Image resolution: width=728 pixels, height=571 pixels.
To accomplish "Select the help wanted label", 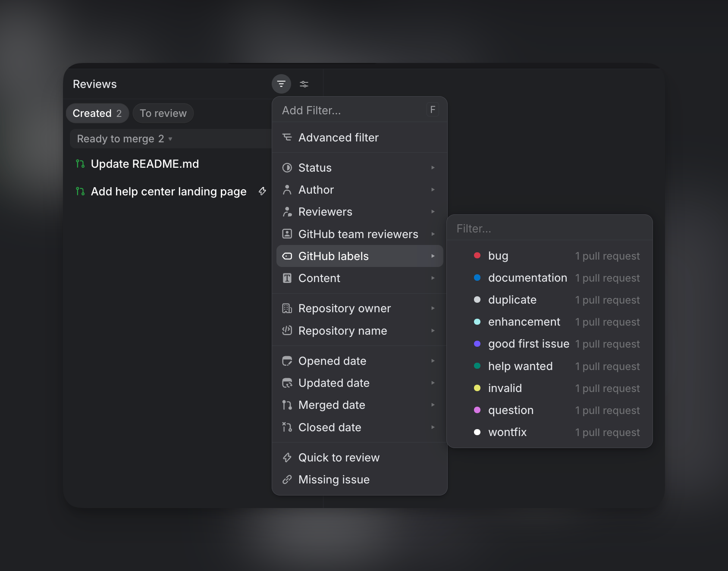I will click(x=549, y=366).
